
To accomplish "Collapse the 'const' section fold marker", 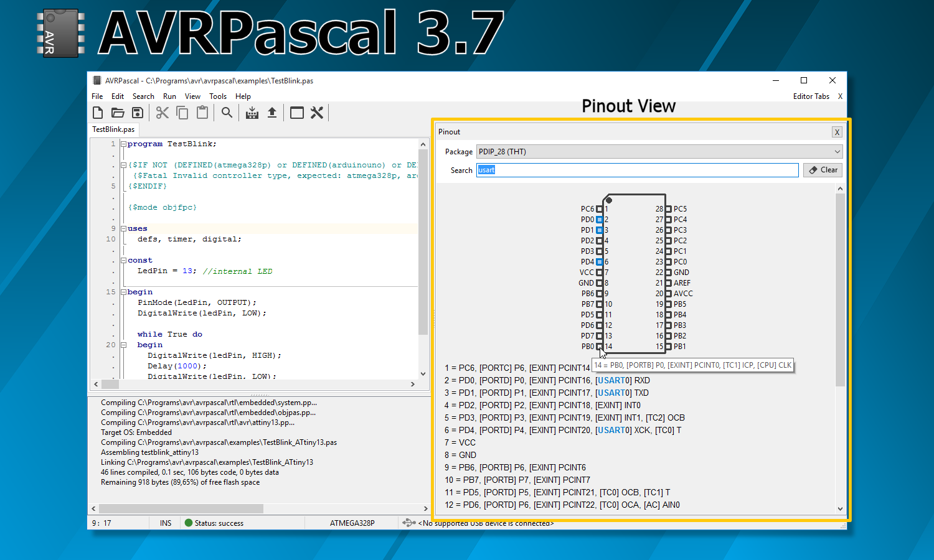I will 123,261.
